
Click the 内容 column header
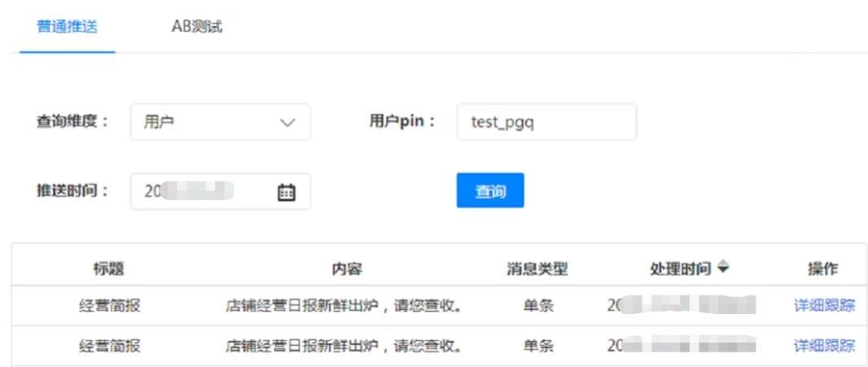coord(347,269)
